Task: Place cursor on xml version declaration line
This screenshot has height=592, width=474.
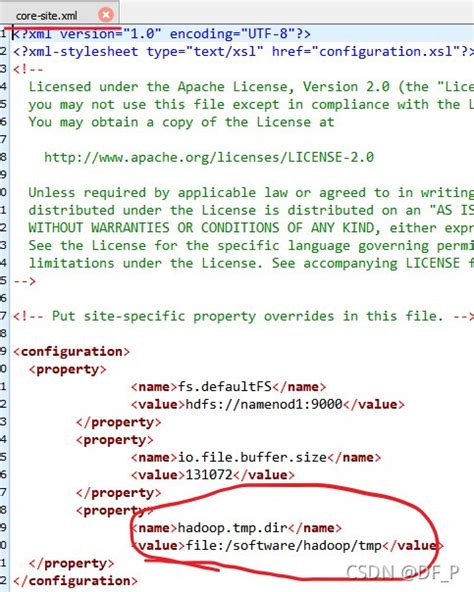Action: click(x=162, y=34)
